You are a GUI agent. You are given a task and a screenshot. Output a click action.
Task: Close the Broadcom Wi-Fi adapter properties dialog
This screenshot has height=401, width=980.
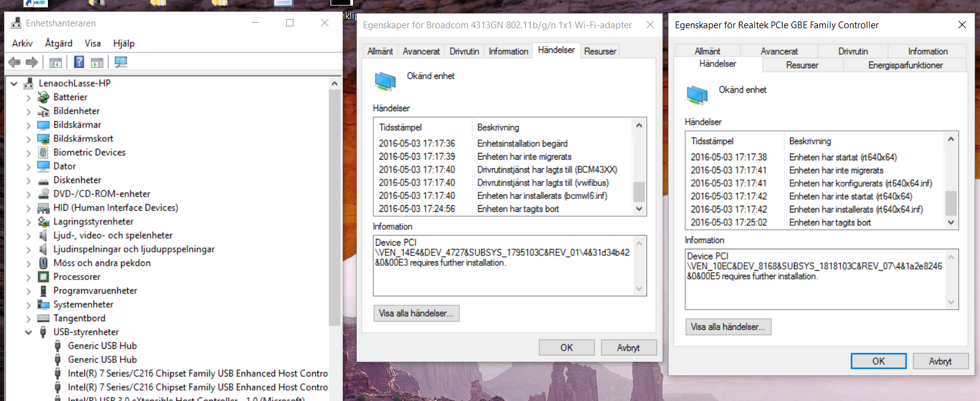tap(650, 25)
